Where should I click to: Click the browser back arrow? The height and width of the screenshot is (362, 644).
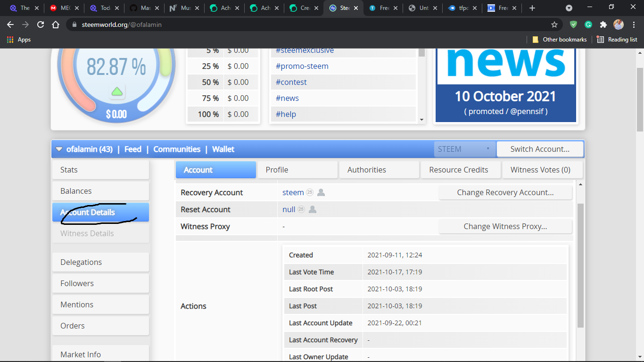(10, 25)
